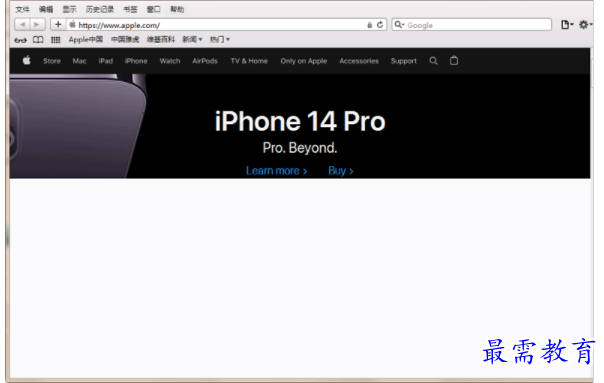This screenshot has width=604, height=383.
Task: Open the Apple site search magnifier
Action: tap(433, 61)
